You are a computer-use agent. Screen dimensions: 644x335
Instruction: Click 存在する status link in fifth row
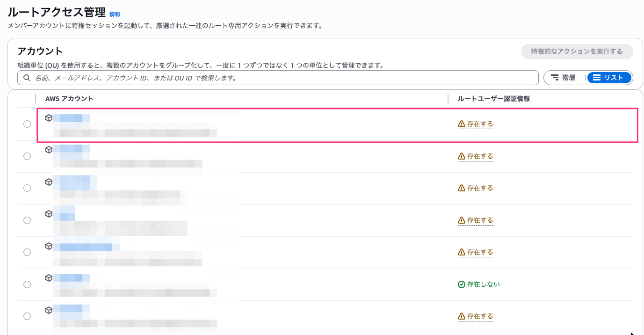tap(480, 252)
